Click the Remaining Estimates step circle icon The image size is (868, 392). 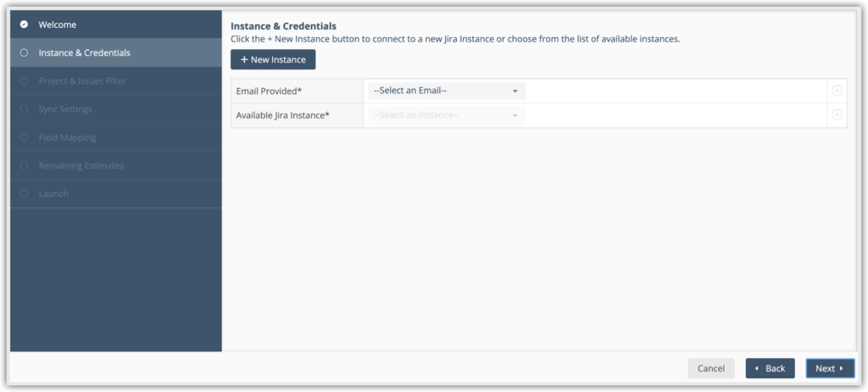click(x=24, y=166)
